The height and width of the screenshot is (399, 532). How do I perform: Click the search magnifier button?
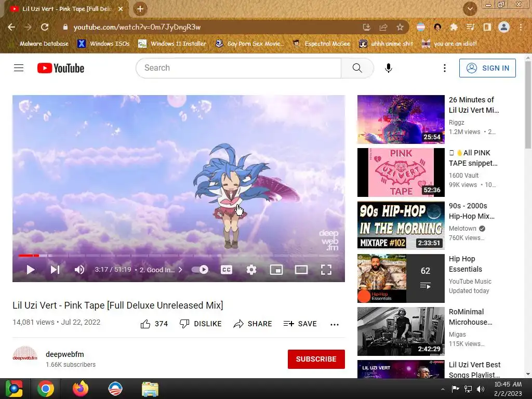(357, 68)
